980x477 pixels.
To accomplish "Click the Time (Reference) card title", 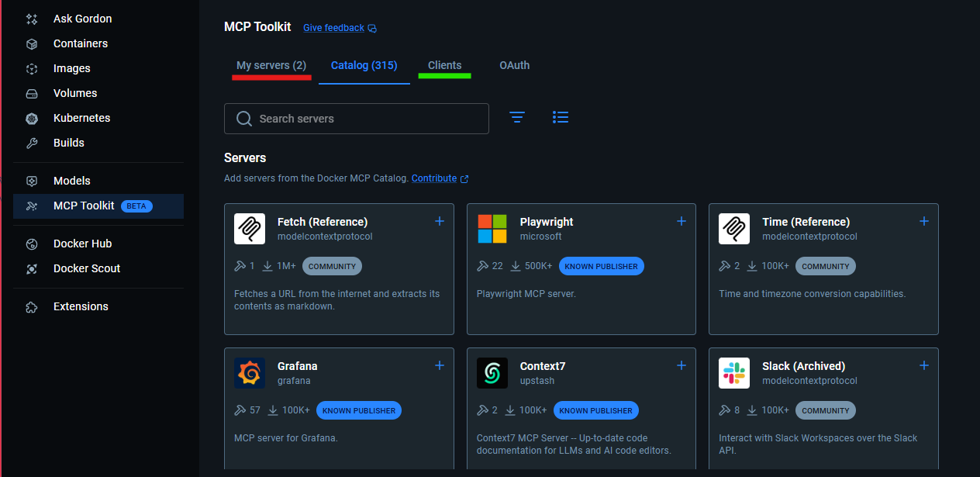I will (x=806, y=222).
